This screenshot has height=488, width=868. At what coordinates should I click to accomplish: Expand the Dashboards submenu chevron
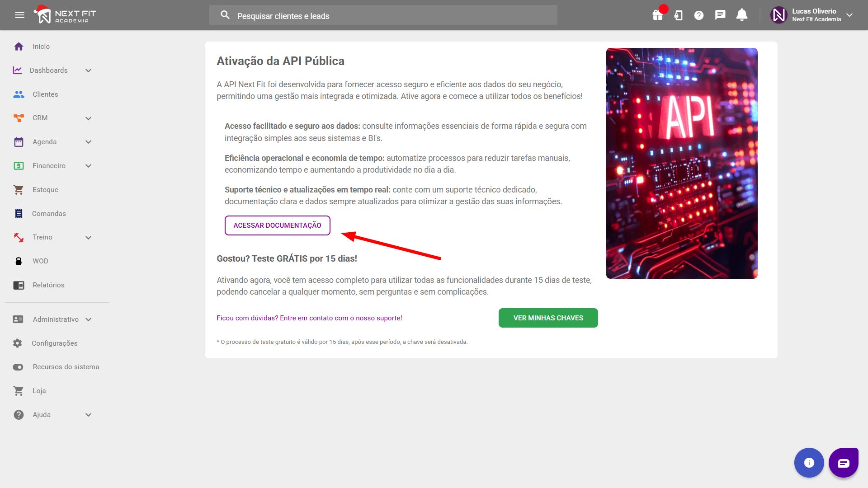pyautogui.click(x=88, y=70)
